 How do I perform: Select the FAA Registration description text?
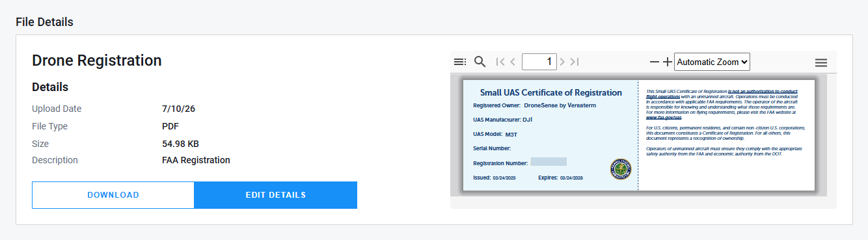tap(196, 160)
